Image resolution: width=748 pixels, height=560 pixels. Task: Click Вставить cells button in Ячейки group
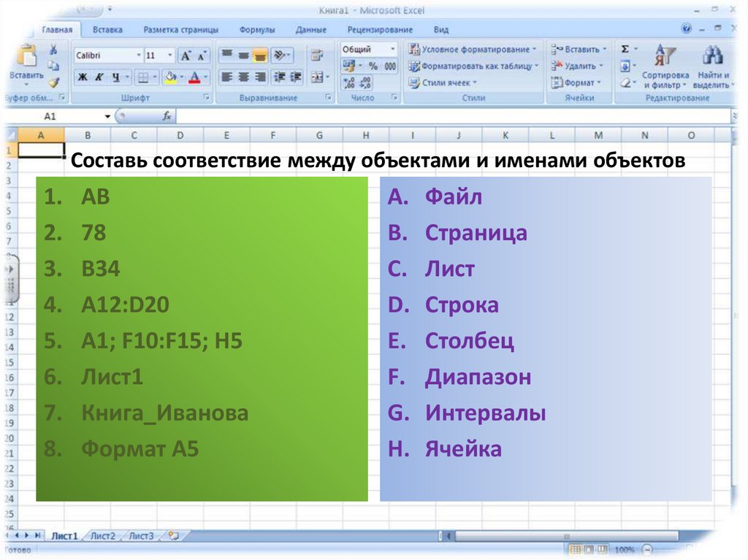579,49
